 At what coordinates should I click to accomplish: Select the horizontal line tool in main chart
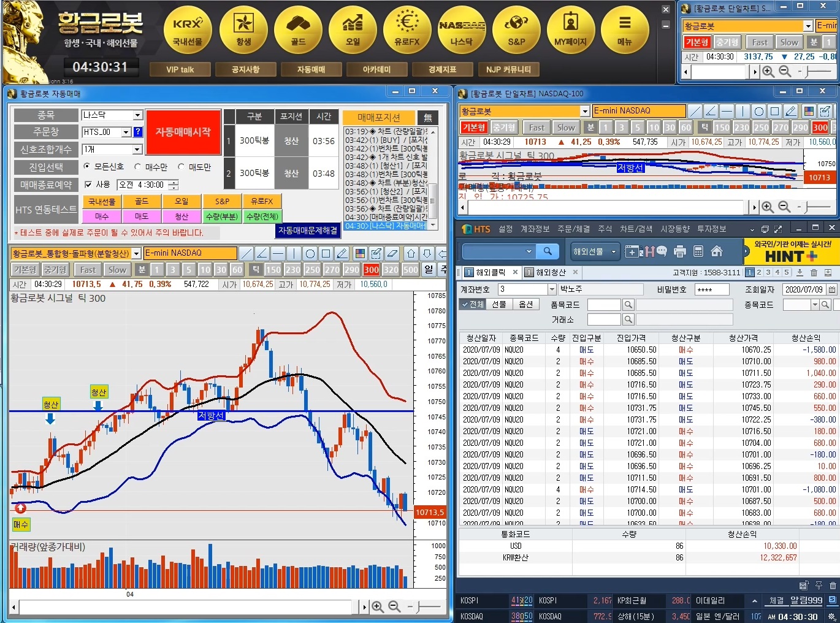278,253
